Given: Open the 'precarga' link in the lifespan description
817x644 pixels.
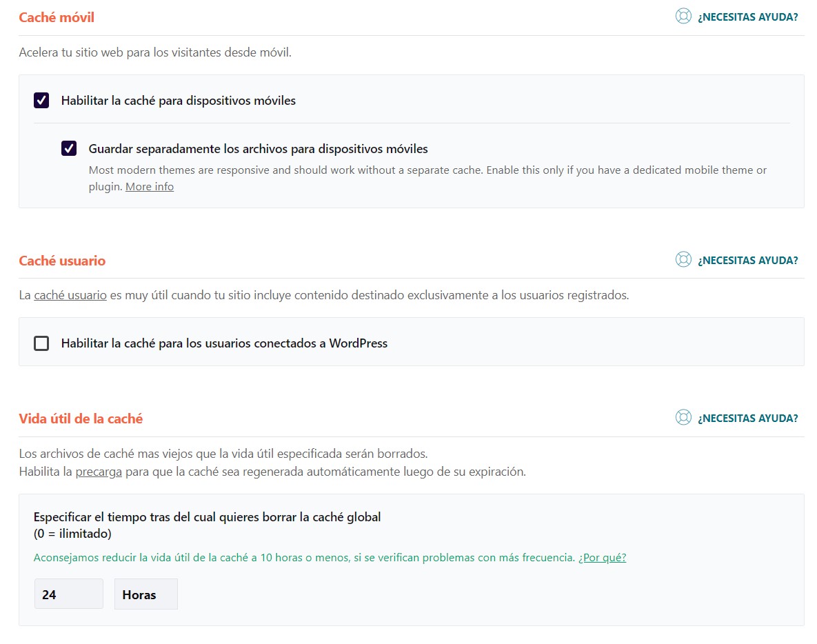Looking at the screenshot, I should [x=99, y=471].
